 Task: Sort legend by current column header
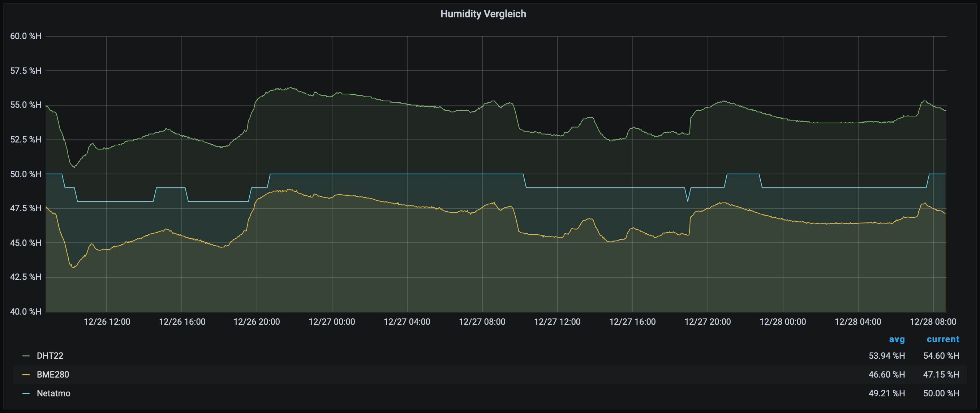943,339
